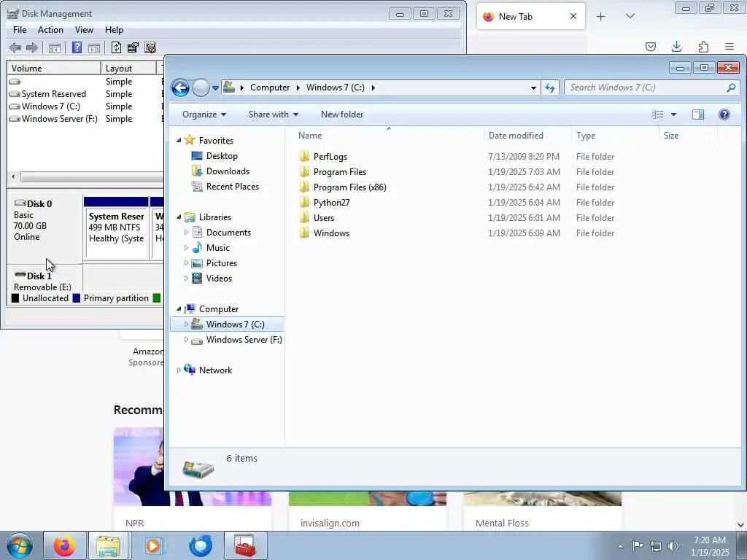Viewport: 747px width, 560px height.
Task: Open new Firefox tab with plus
Action: click(601, 17)
